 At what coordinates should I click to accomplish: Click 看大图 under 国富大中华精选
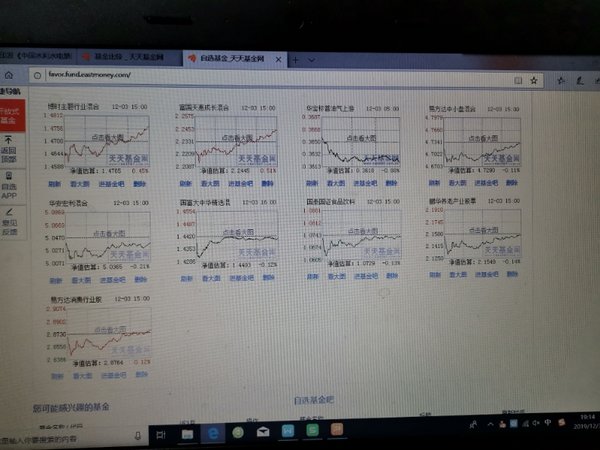(211, 278)
